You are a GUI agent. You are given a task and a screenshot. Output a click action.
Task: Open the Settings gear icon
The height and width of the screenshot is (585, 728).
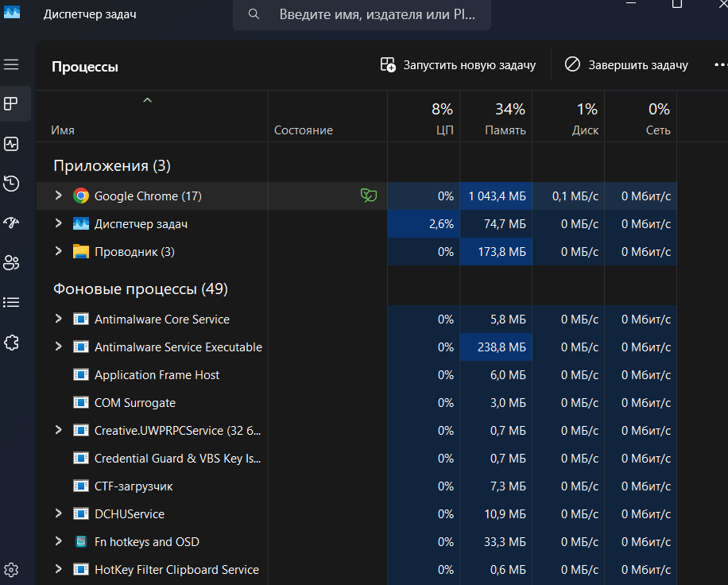11,570
